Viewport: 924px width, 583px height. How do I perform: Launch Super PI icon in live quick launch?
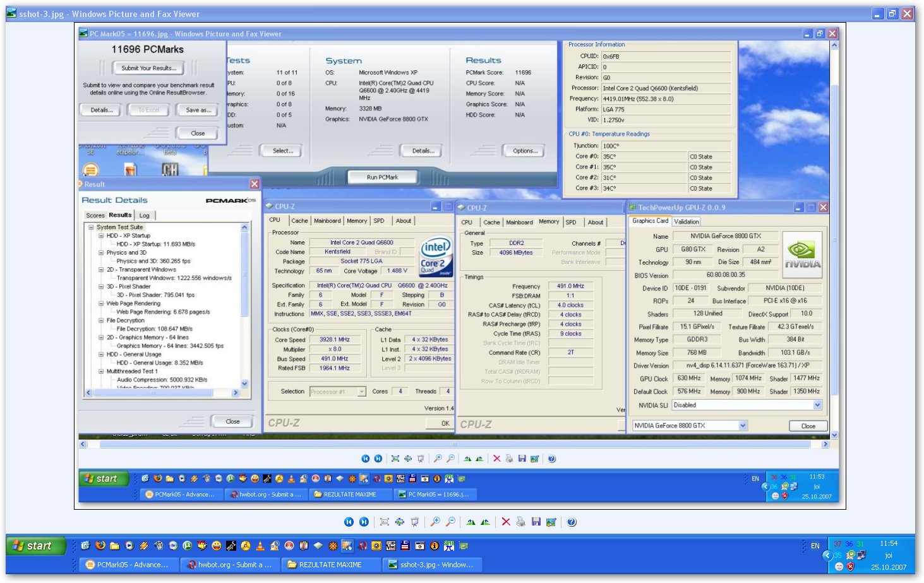[449, 546]
